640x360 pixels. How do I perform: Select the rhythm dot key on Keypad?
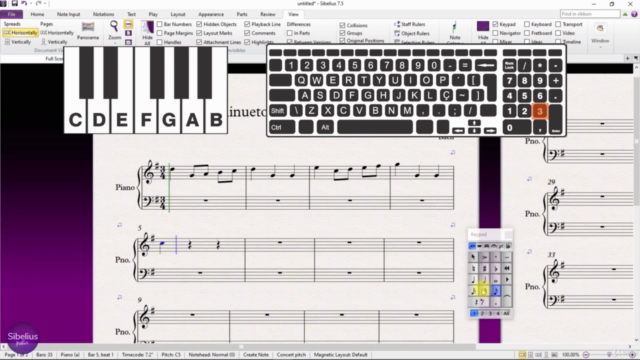pos(496,302)
